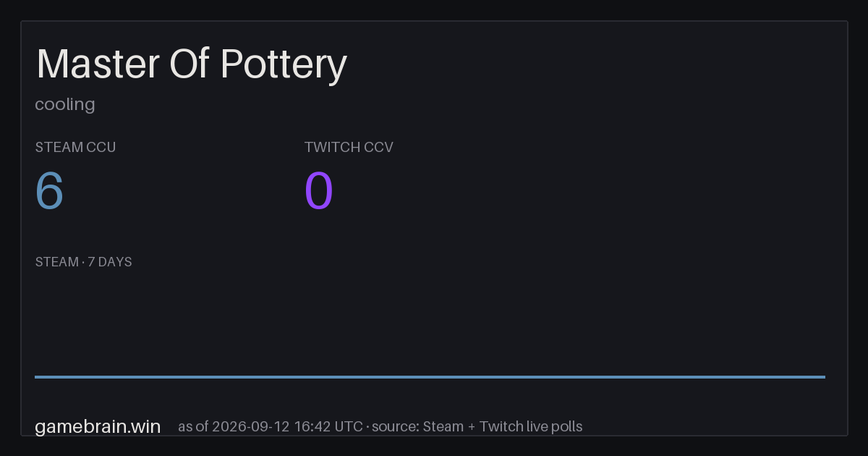Click the word Pottery in the title
Image resolution: width=868 pixels, height=456 pixels.
pyautogui.click(x=284, y=66)
